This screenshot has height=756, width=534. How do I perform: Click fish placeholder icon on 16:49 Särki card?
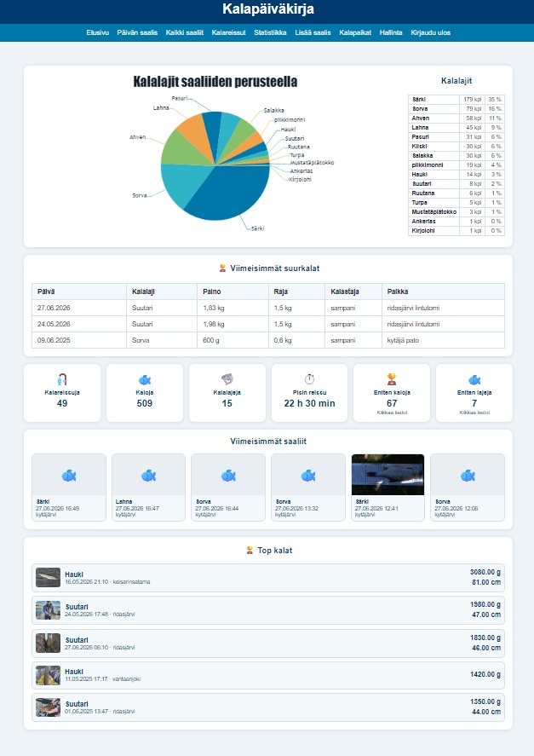(x=69, y=476)
